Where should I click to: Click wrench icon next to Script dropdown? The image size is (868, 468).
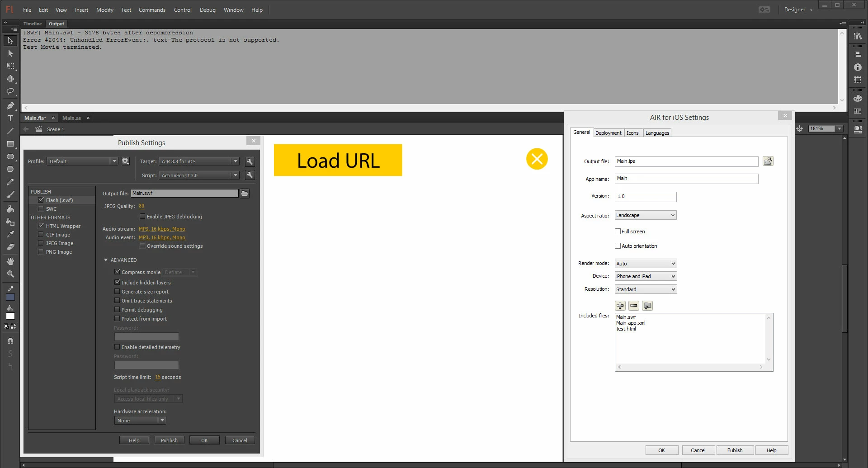click(x=250, y=175)
